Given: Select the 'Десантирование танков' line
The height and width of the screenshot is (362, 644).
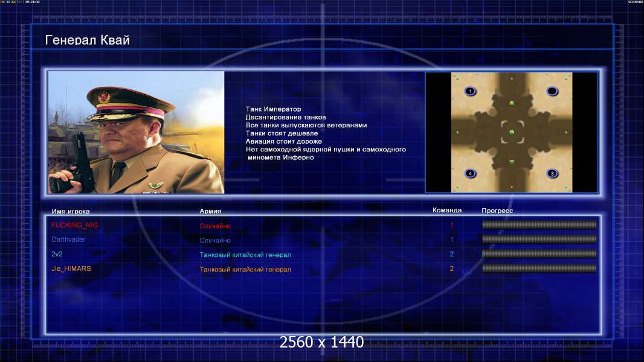Looking at the screenshot, I should (285, 117).
